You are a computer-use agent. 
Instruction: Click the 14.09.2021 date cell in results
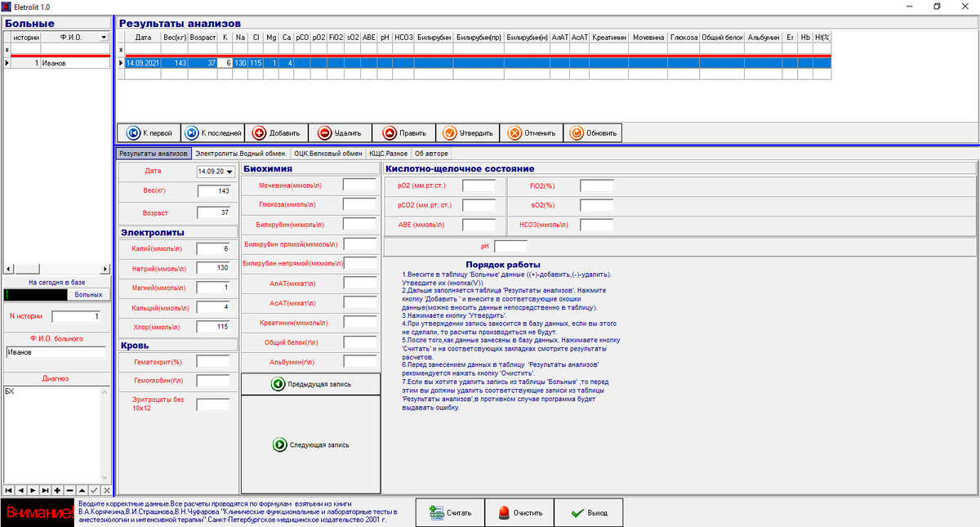143,63
